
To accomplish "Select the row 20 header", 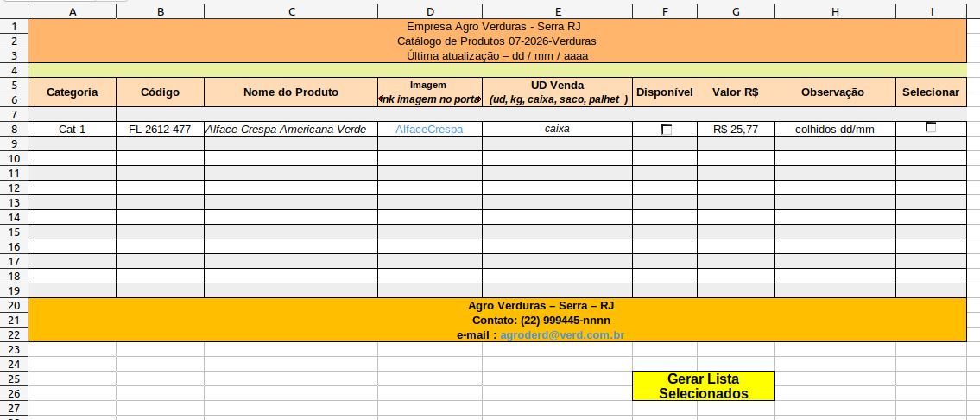I will pos(14,306).
